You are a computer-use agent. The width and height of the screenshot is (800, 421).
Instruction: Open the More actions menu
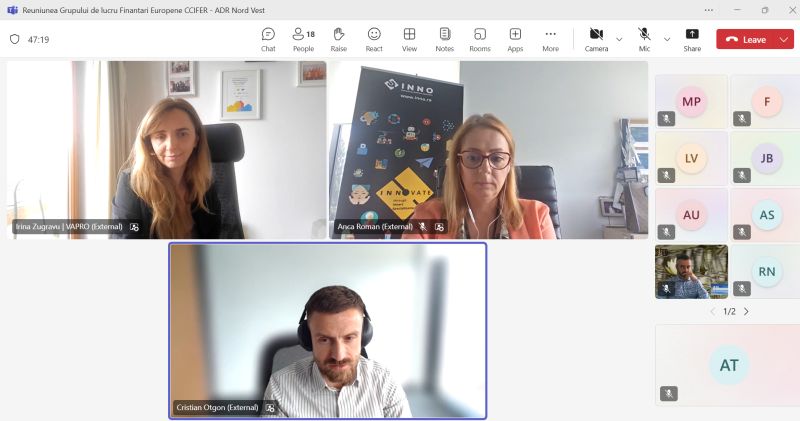click(550, 39)
